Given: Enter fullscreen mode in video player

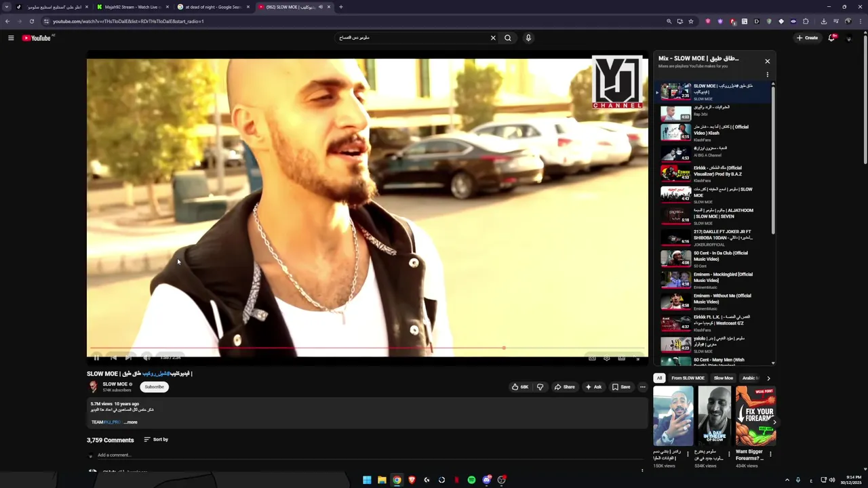Looking at the screenshot, I should click(x=637, y=357).
